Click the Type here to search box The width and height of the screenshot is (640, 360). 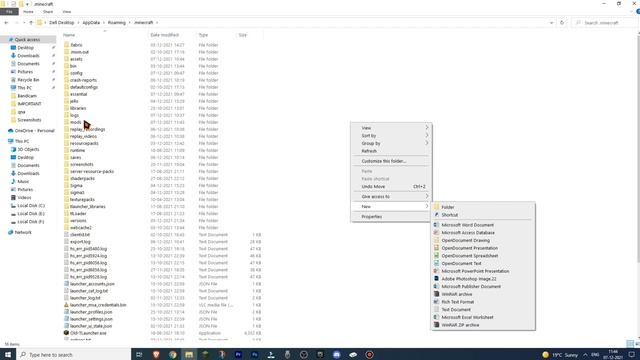(x=73, y=354)
